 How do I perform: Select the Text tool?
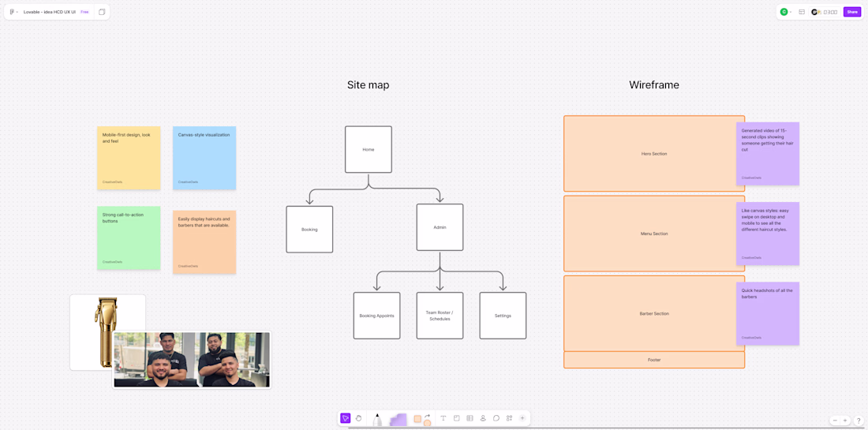(443, 418)
